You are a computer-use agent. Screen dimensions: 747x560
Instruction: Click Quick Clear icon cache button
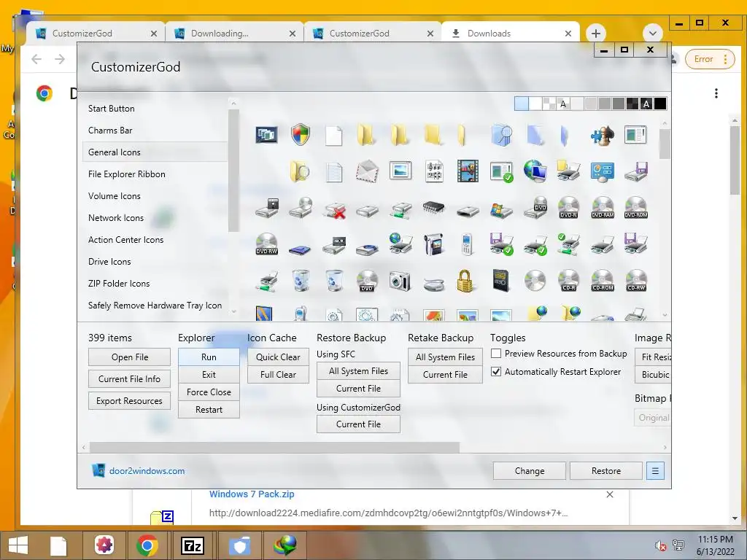click(x=278, y=357)
